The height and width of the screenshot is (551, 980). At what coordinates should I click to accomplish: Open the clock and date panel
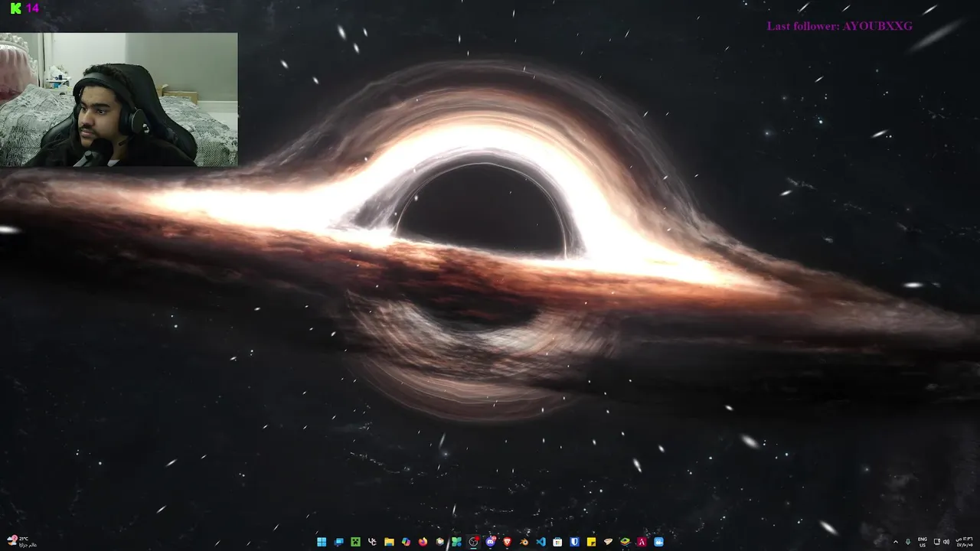(963, 542)
